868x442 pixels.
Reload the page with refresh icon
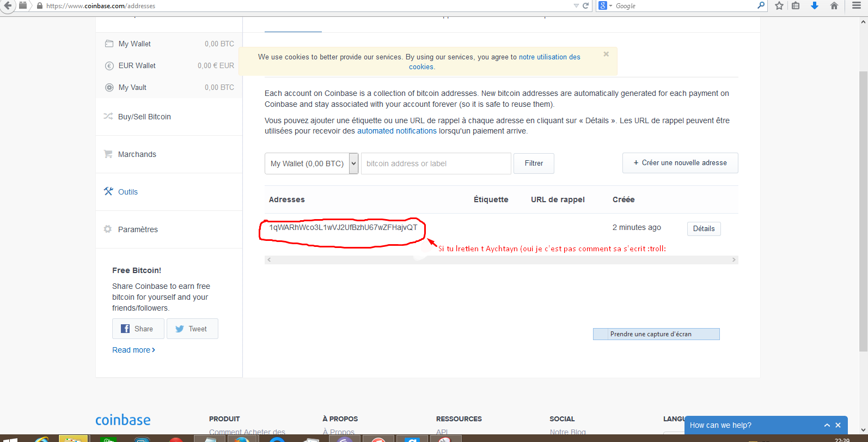(586, 6)
